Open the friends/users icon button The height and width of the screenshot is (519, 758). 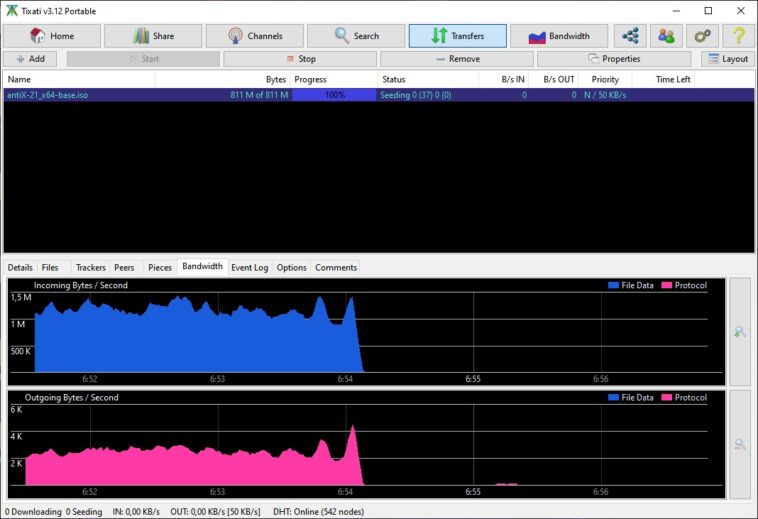pos(666,36)
